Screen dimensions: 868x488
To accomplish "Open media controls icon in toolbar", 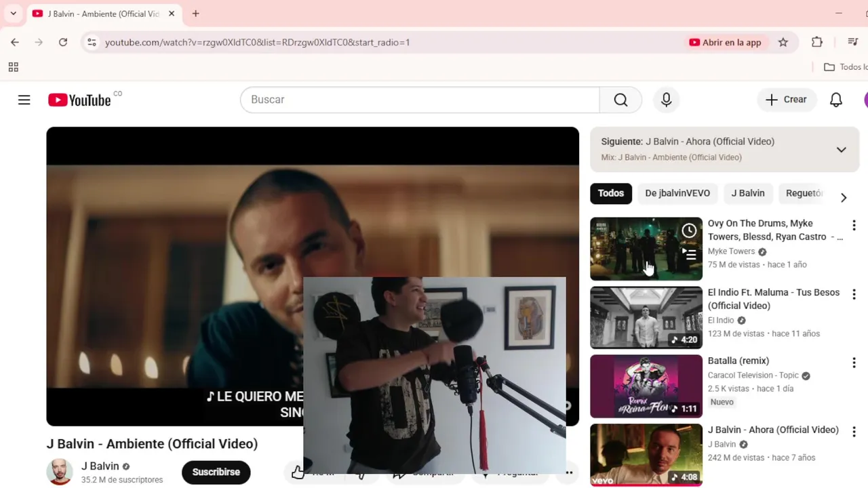I will (x=853, y=42).
